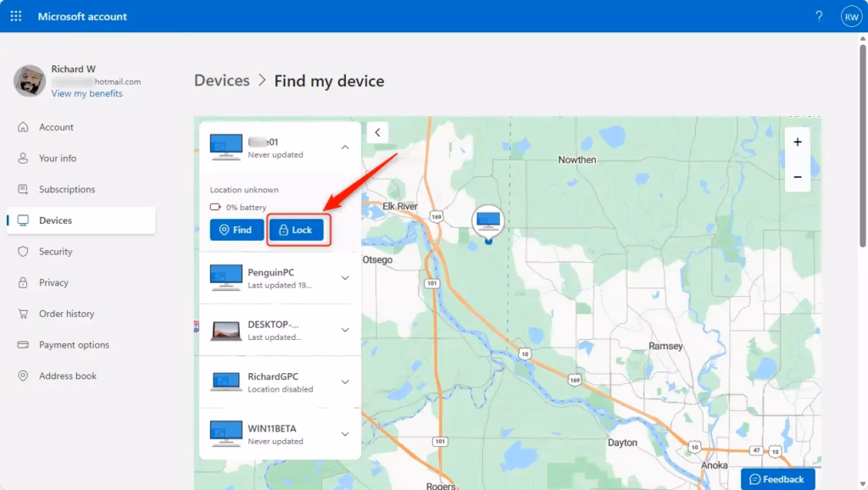
Task: Click the Your info person icon
Action: [x=23, y=159]
